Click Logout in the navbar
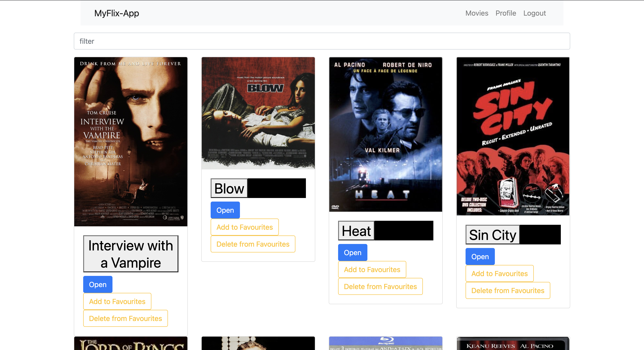Image resolution: width=644 pixels, height=350 pixels. coord(534,13)
